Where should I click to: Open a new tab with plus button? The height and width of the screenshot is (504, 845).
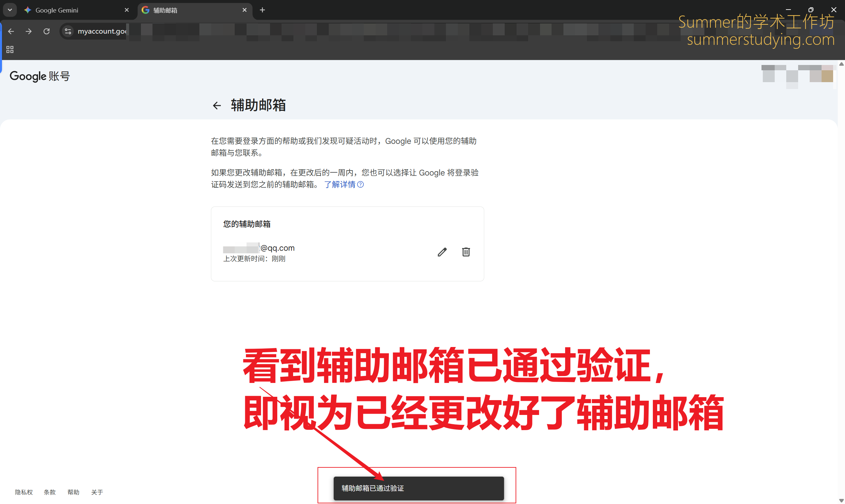click(262, 10)
